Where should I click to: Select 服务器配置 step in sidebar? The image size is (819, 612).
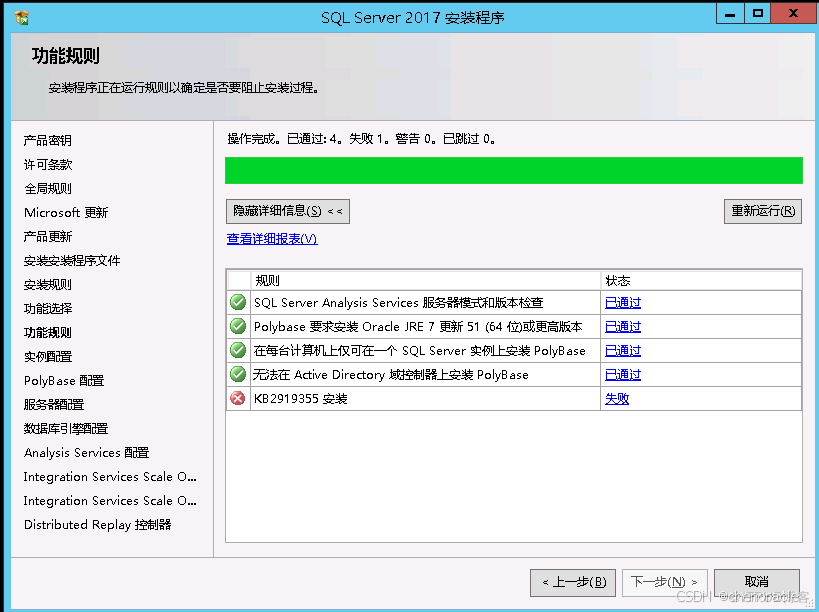tap(54, 405)
